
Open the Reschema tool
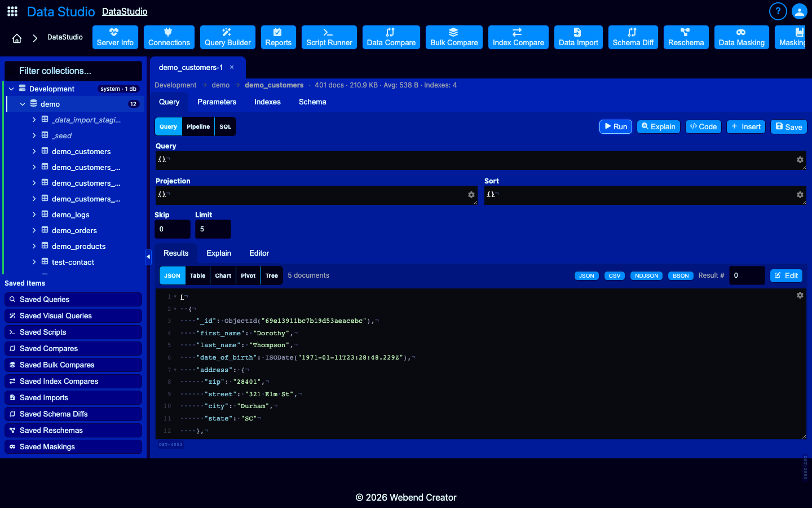pos(686,37)
